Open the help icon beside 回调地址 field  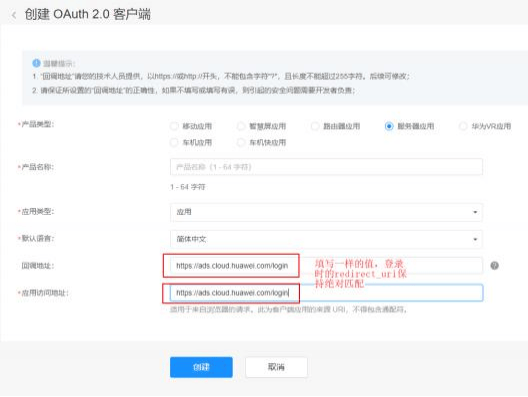[494, 266]
